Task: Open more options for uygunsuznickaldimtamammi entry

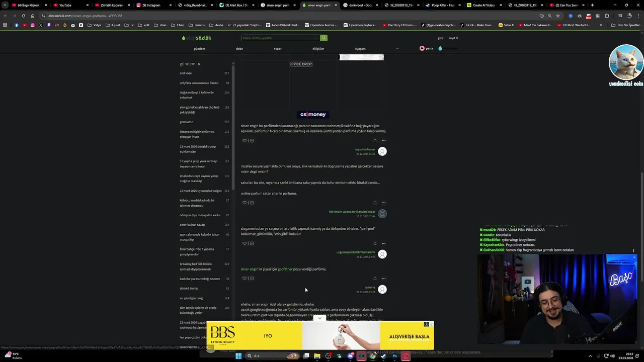Action: (x=383, y=243)
